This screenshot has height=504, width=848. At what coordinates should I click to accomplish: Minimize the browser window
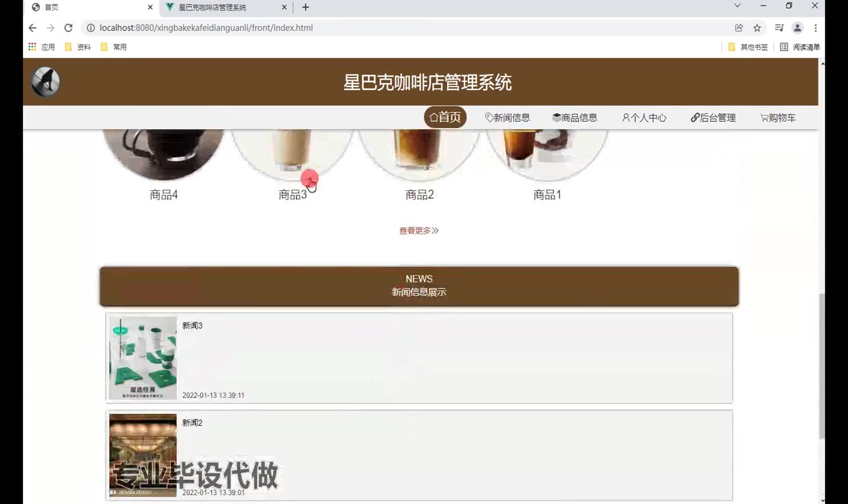point(763,6)
